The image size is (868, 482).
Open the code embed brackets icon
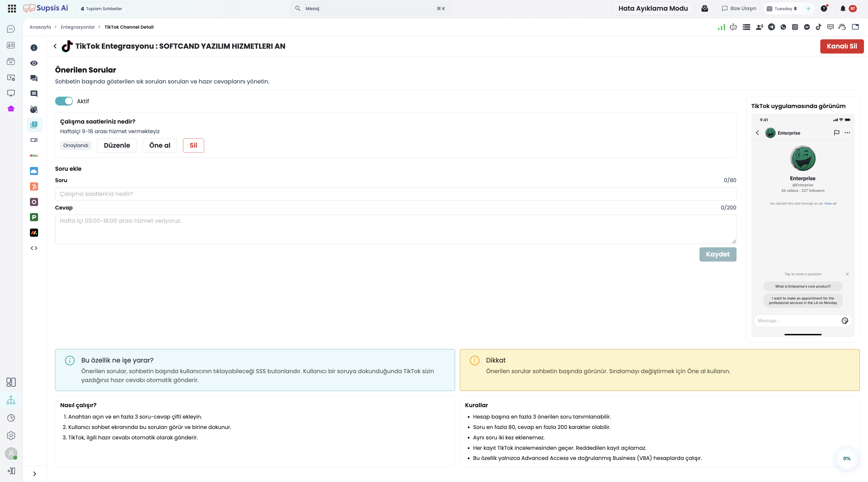pos(34,248)
